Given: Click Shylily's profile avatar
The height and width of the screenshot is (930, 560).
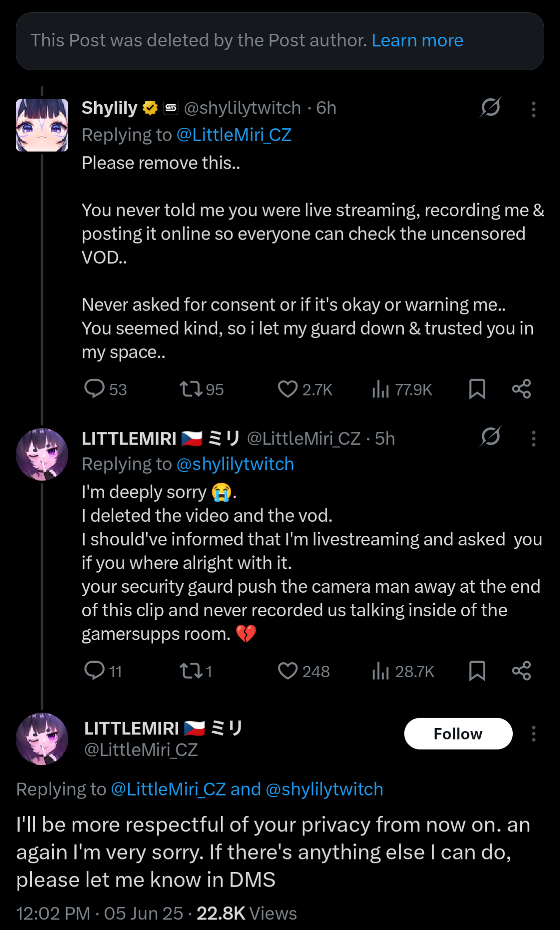Looking at the screenshot, I should [42, 125].
